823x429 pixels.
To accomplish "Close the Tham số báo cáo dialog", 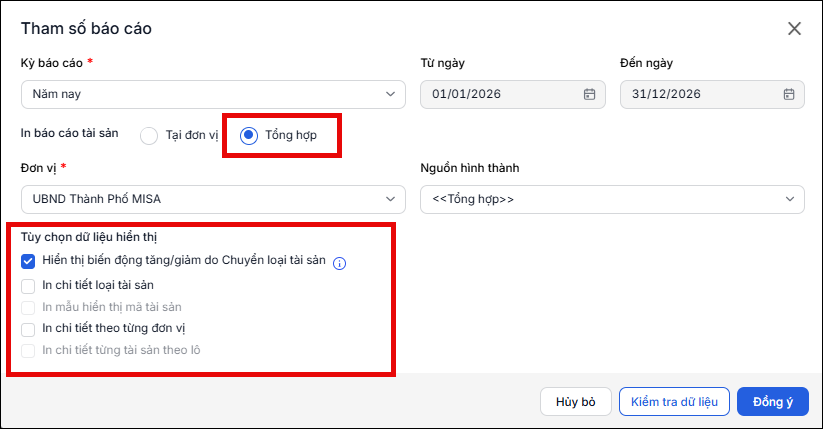I will [795, 28].
